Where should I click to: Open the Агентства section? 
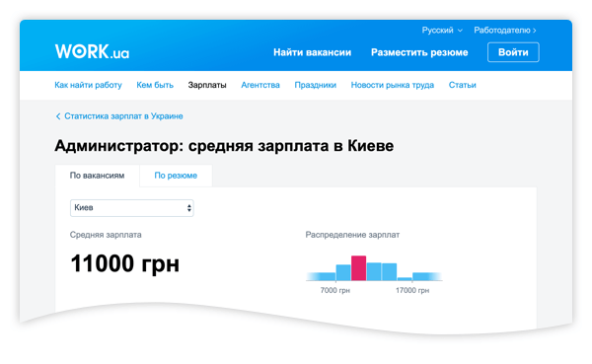point(260,85)
